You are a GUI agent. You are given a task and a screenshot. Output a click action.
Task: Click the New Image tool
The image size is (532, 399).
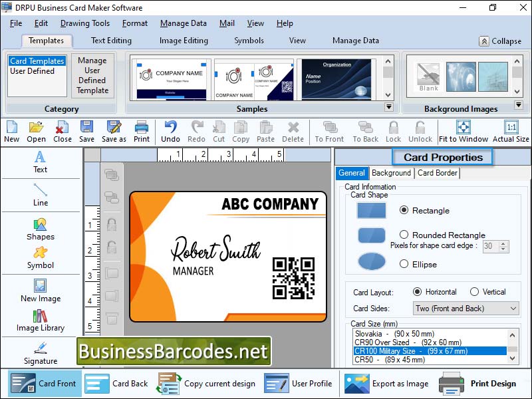(40, 293)
